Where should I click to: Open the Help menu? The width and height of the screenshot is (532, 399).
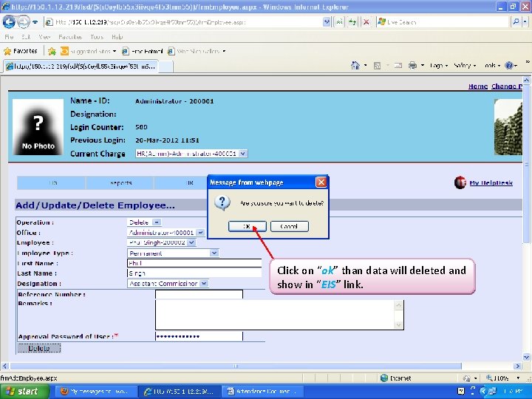coord(117,37)
